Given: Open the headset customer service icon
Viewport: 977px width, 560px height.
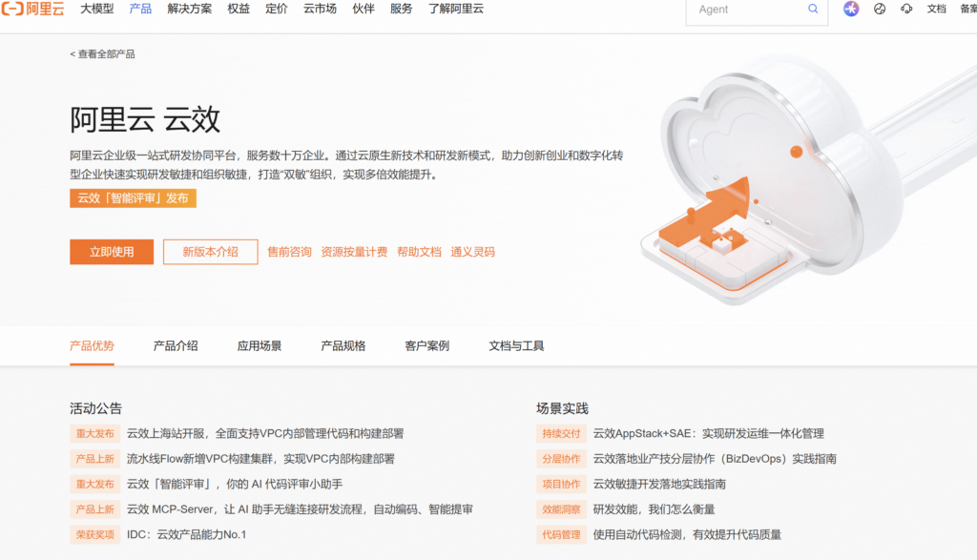Looking at the screenshot, I should 906,9.
